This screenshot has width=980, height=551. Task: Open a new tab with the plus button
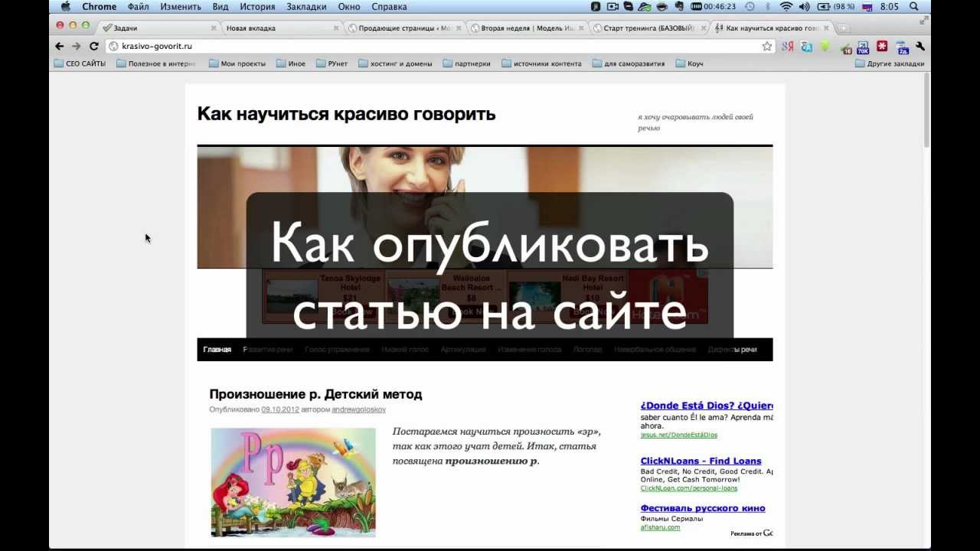(x=844, y=28)
